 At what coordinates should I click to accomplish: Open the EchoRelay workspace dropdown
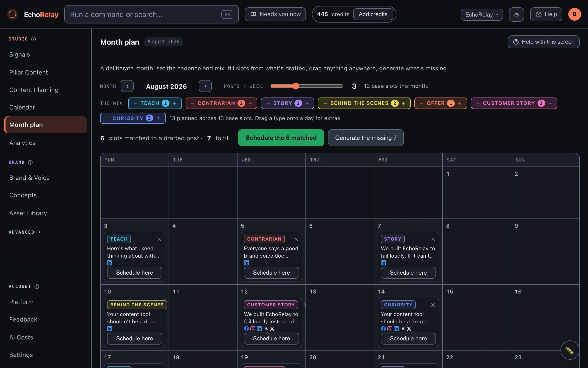click(x=482, y=14)
